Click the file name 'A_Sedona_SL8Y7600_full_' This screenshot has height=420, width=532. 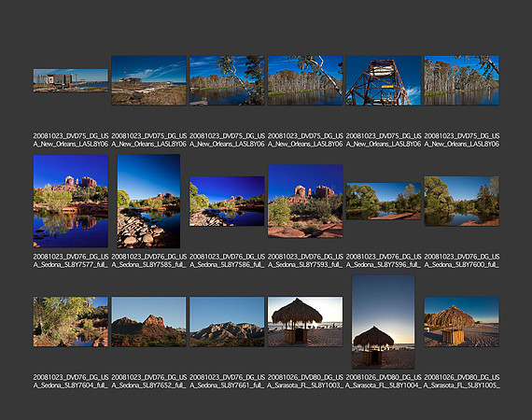tap(461, 265)
